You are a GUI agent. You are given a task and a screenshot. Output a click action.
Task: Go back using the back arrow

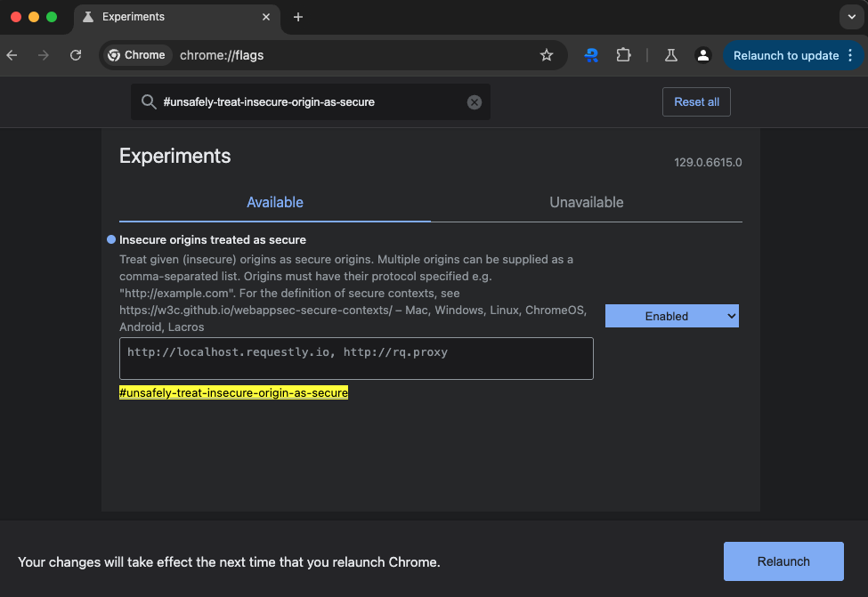(12, 55)
